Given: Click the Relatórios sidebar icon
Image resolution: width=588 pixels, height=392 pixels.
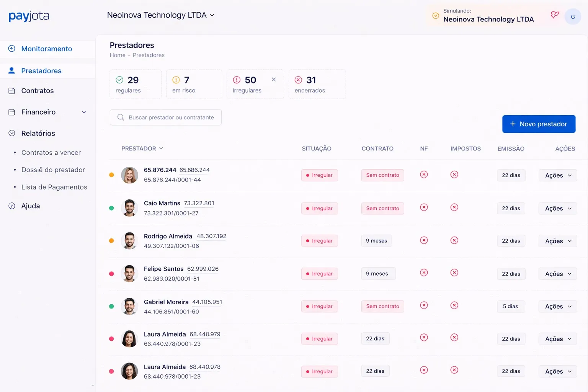Looking at the screenshot, I should [x=12, y=133].
